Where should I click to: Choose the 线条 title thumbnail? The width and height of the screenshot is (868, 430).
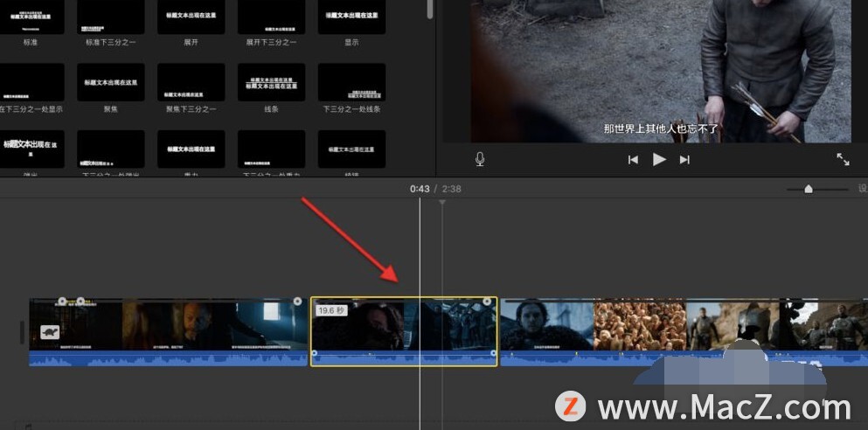(x=271, y=82)
